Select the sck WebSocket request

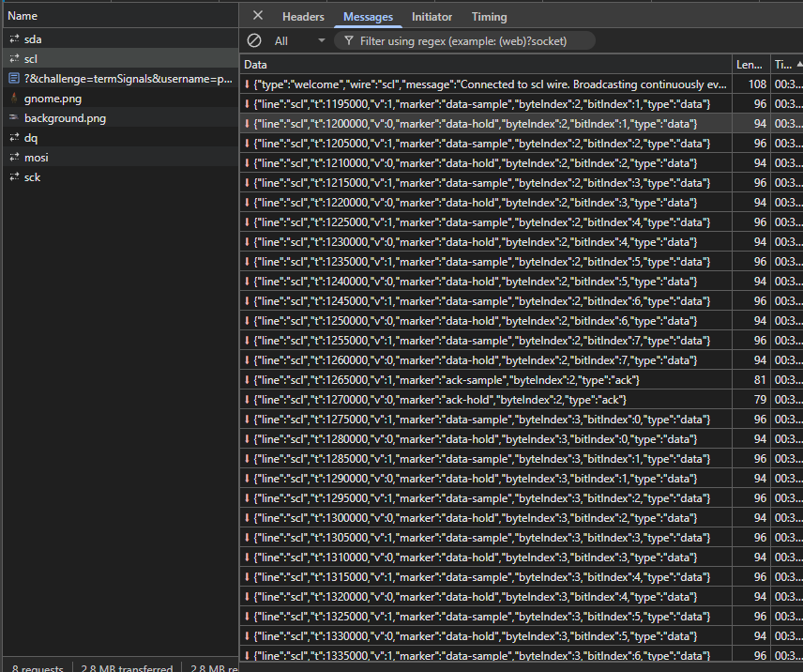[x=121, y=177]
